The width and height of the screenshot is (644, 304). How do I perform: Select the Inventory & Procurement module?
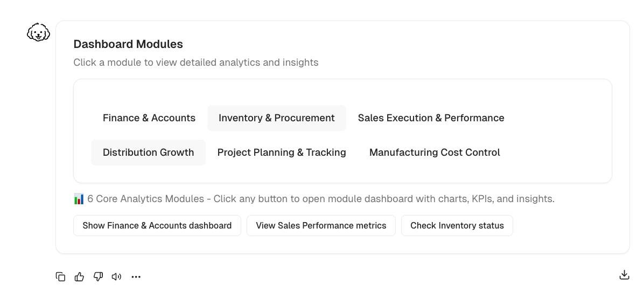click(x=277, y=118)
